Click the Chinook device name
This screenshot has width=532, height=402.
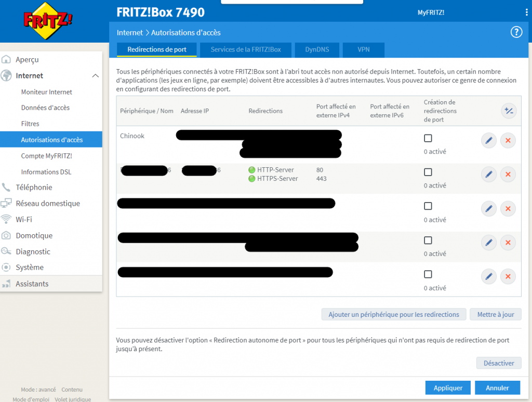click(132, 136)
